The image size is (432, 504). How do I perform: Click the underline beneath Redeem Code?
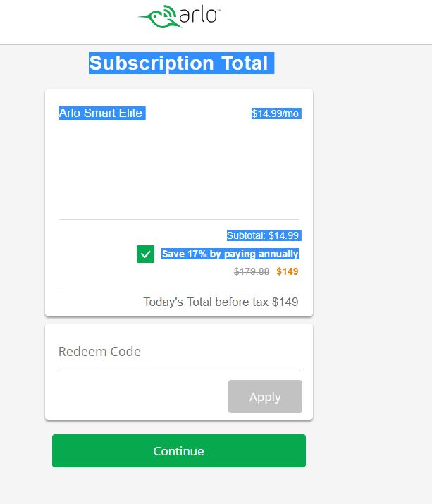(179, 369)
